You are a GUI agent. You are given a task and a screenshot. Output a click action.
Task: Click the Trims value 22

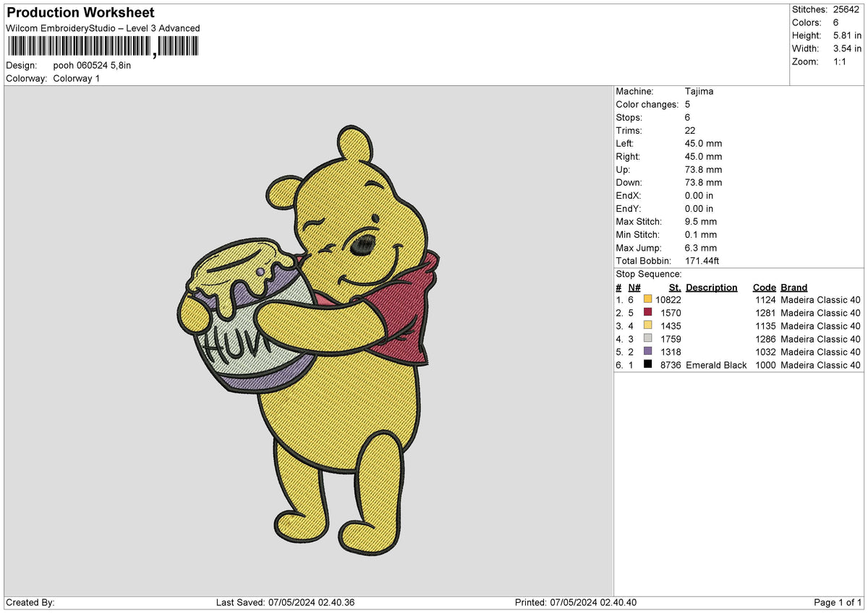[689, 131]
